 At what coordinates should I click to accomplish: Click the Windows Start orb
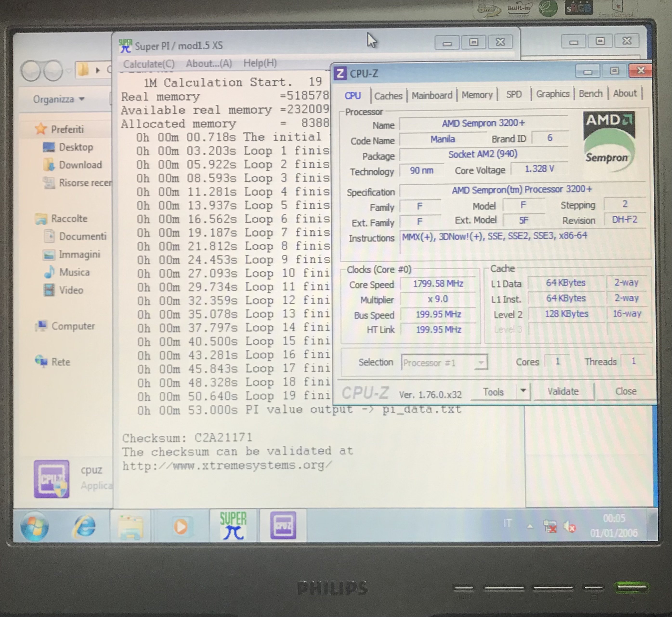(x=34, y=526)
